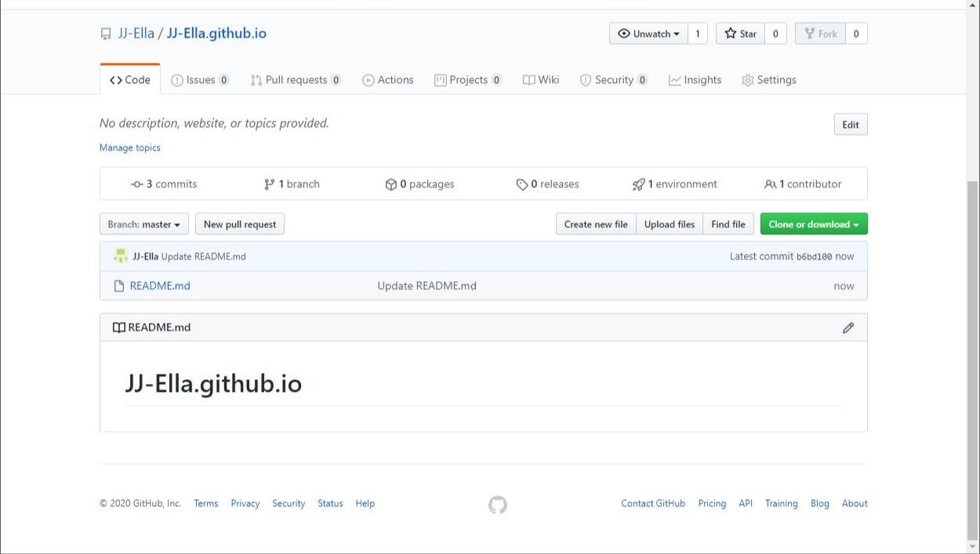Click Update README.md message in file row
The width and height of the screenshot is (980, 554).
pyautogui.click(x=427, y=286)
